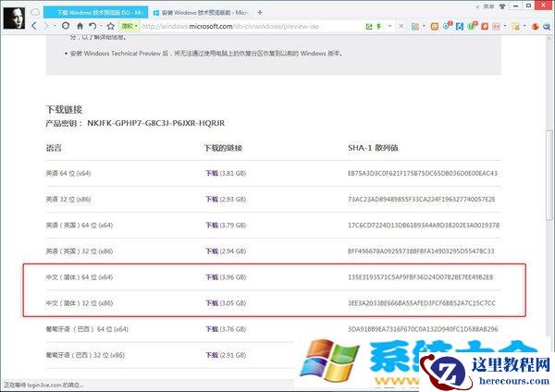
Task: Go to the browser home page
Action: [x=80, y=26]
